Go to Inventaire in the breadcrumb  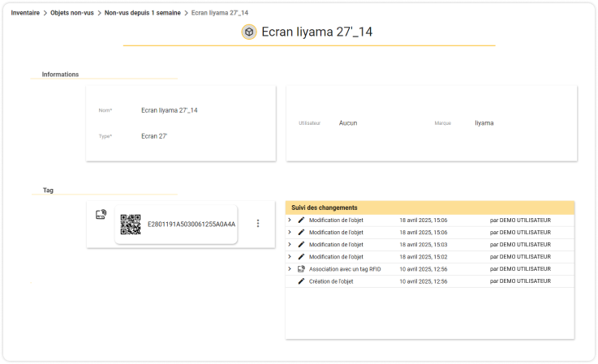pyautogui.click(x=25, y=13)
